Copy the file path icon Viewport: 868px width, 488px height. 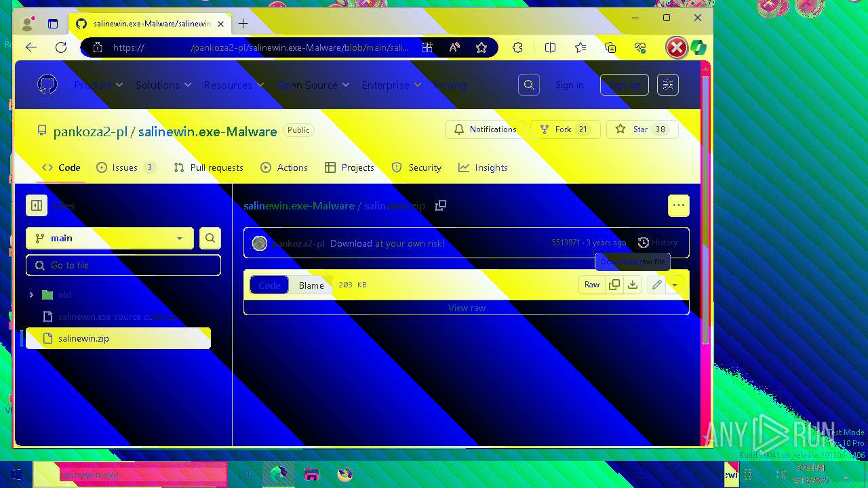tap(441, 205)
